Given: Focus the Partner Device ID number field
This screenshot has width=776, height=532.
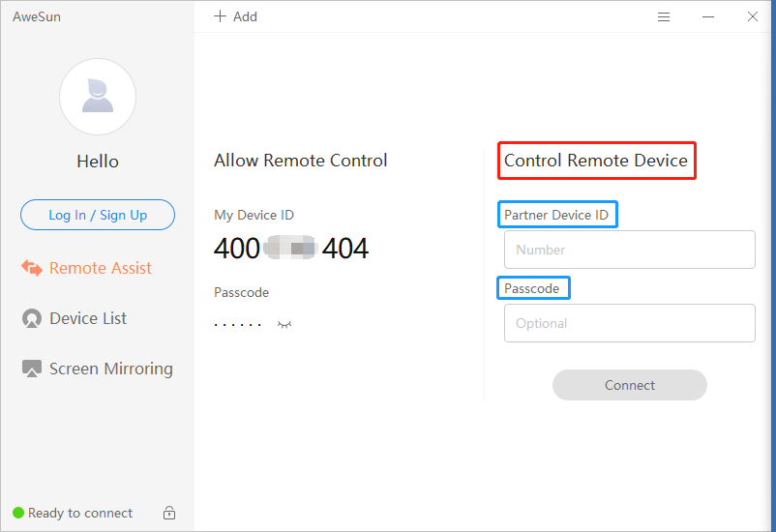Looking at the screenshot, I should (x=629, y=250).
